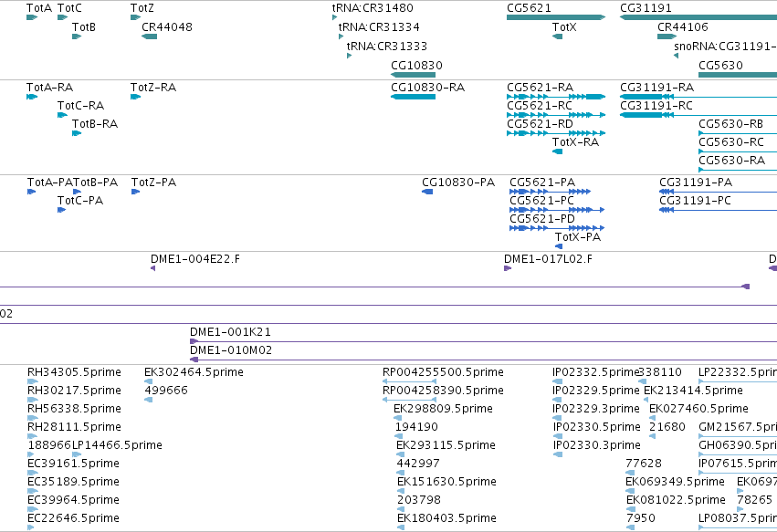Select transcript TotX-RA
This screenshot has width=777, height=532.
pos(558,151)
